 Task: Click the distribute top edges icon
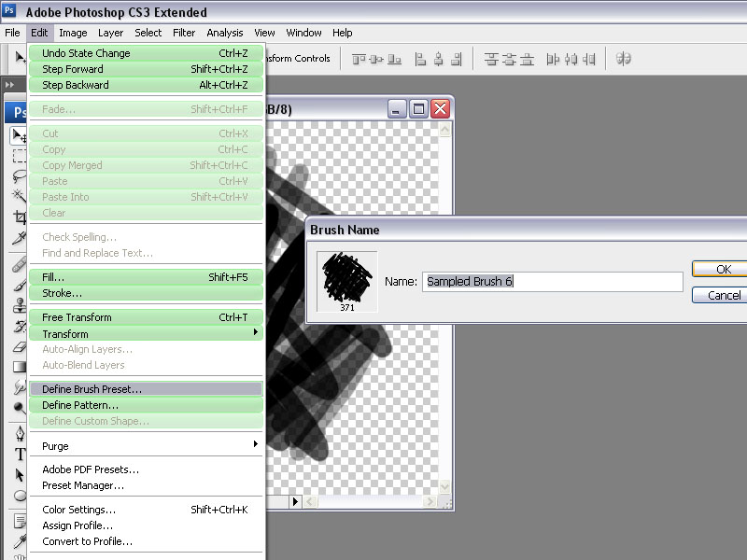[x=490, y=59]
